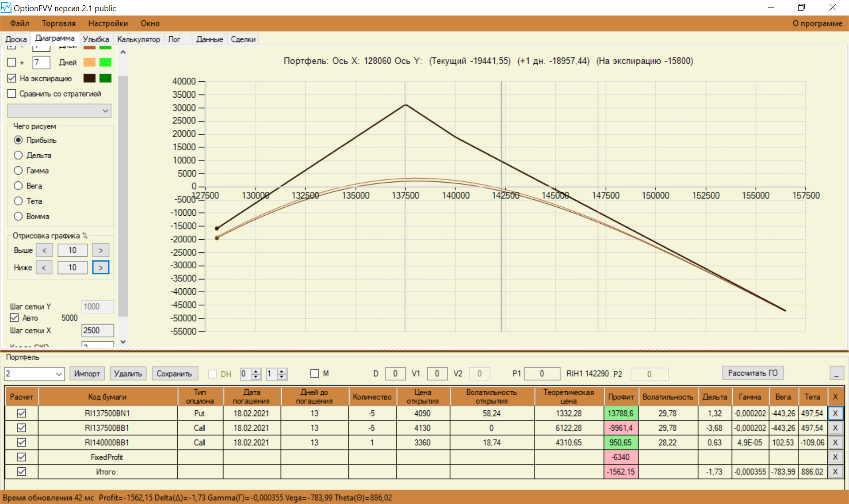Expand the portfolio number dropdown
The width and height of the screenshot is (849, 504).
[59, 374]
